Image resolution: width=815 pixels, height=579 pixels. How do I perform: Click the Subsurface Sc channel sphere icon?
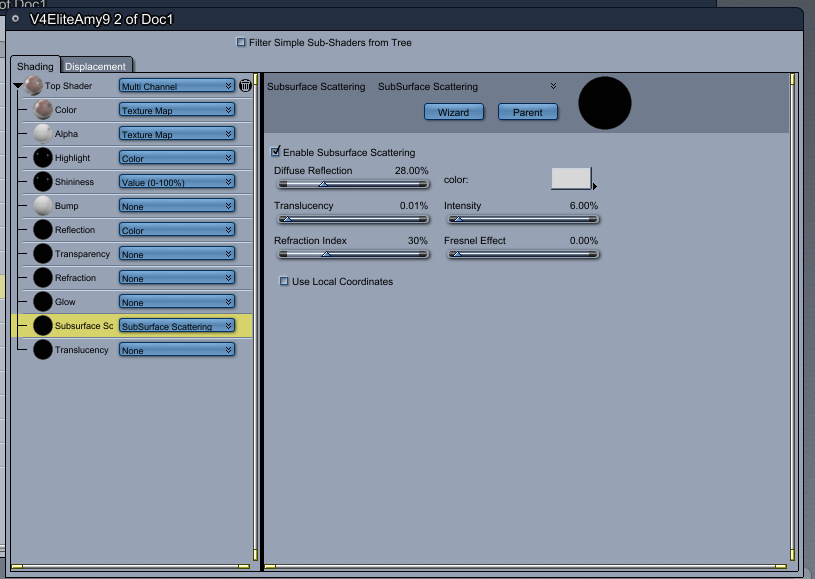coord(43,325)
